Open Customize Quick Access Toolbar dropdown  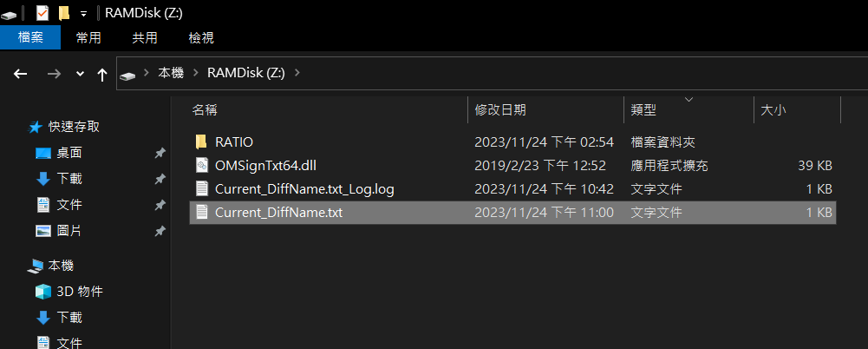pyautogui.click(x=83, y=13)
